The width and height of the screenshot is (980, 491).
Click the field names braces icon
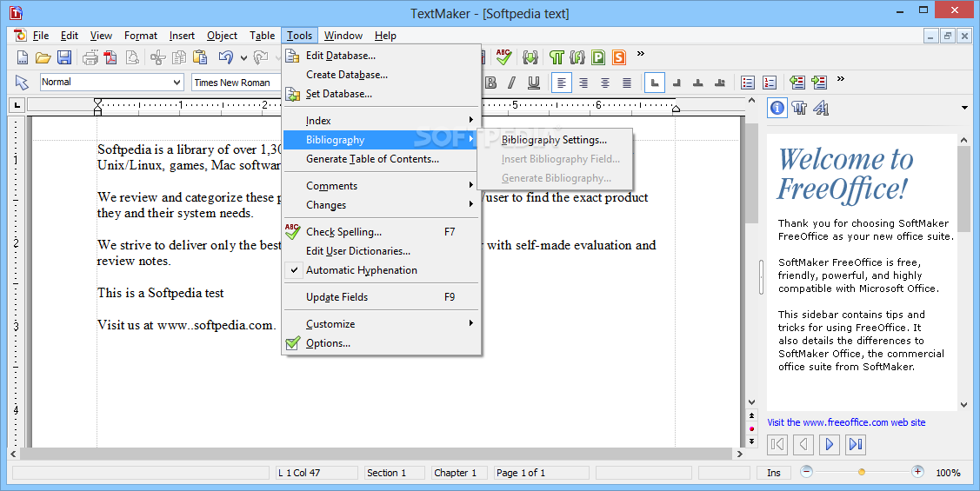click(x=577, y=58)
